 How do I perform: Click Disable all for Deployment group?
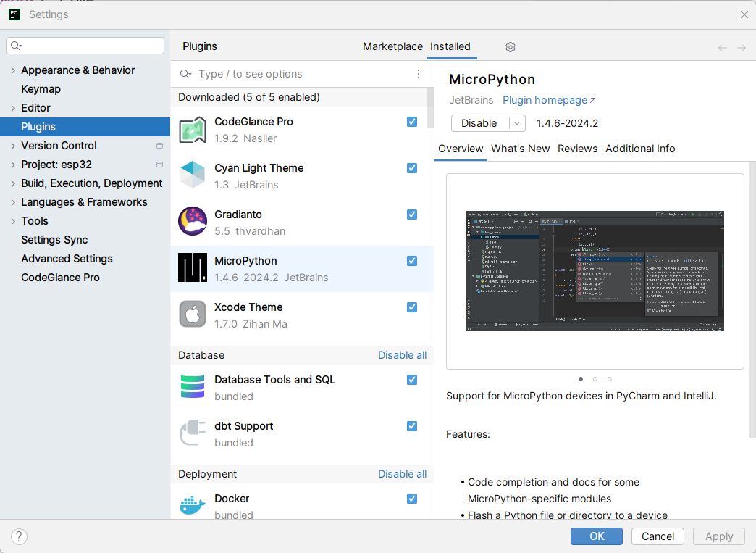[x=402, y=474]
